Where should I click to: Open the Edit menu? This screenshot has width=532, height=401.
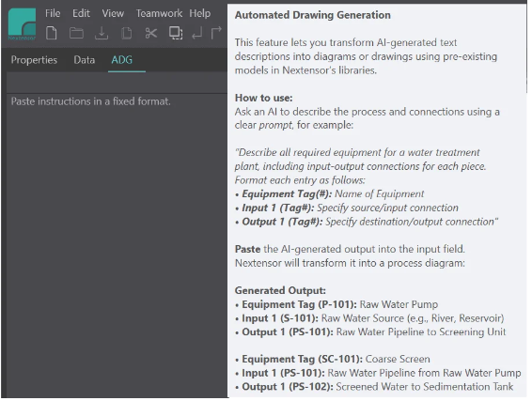click(x=81, y=13)
